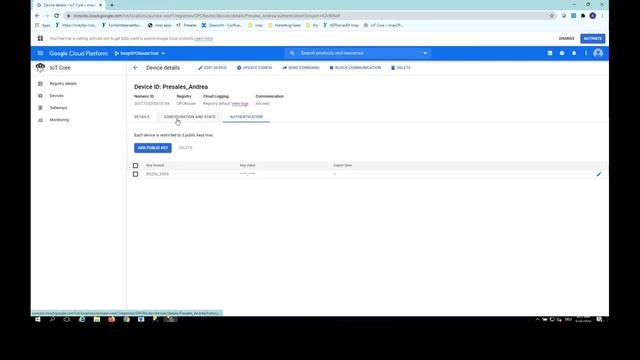Click Update Config in the toolbar
640x360 pixels.
point(254,68)
